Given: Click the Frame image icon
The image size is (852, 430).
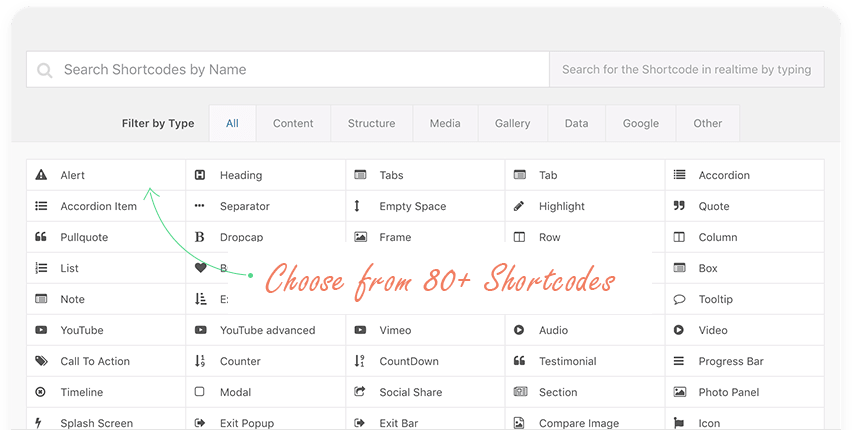Looking at the screenshot, I should [360, 237].
